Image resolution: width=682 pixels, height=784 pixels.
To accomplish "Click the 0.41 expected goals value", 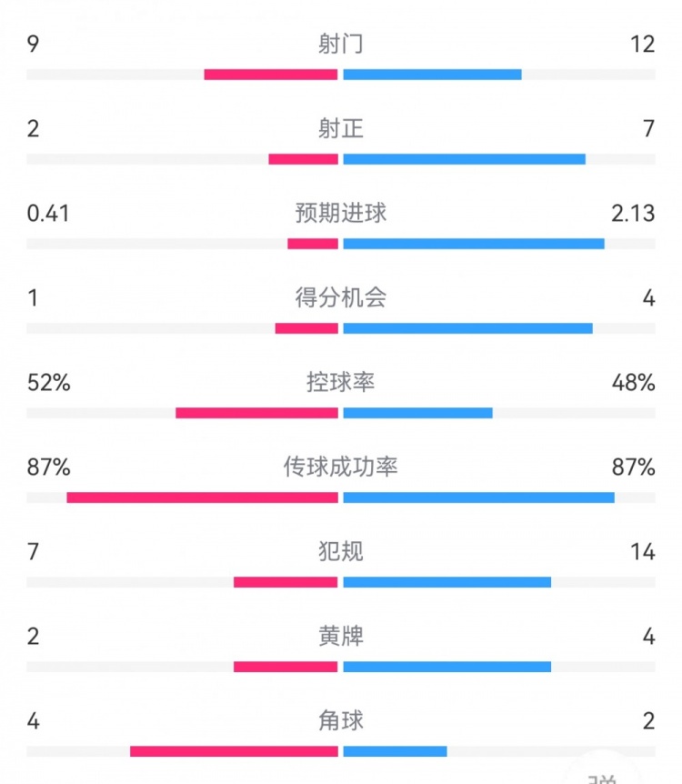I will click(48, 213).
